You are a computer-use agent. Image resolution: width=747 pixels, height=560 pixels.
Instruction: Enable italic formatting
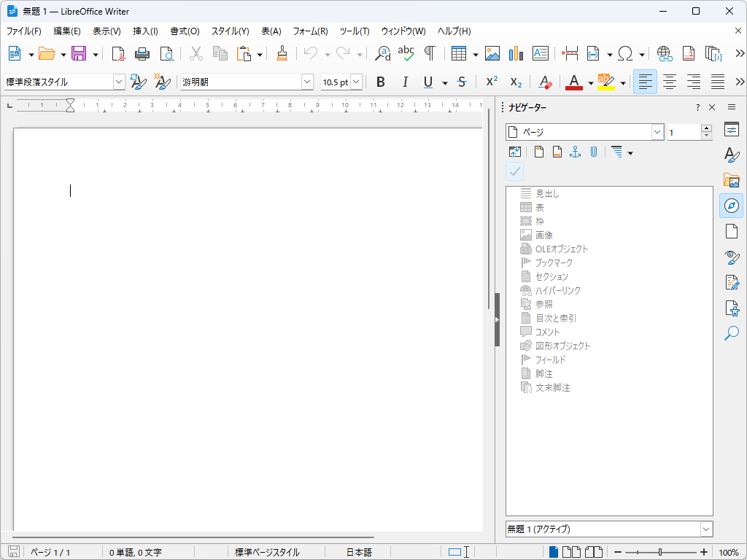pos(405,82)
